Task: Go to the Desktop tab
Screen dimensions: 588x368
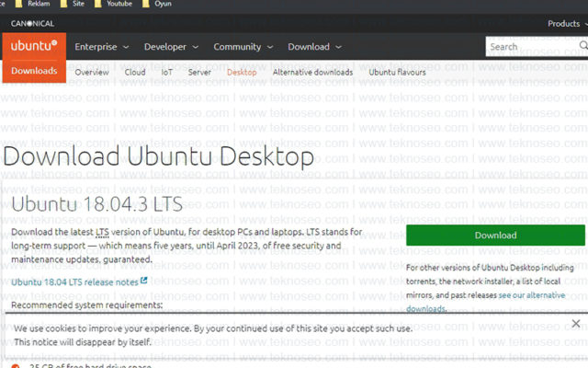Action: [242, 72]
